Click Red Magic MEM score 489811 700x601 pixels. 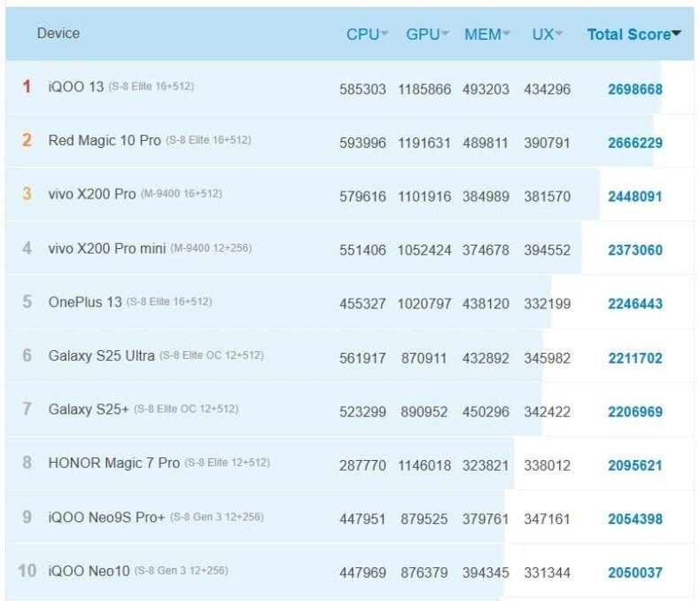coord(486,143)
